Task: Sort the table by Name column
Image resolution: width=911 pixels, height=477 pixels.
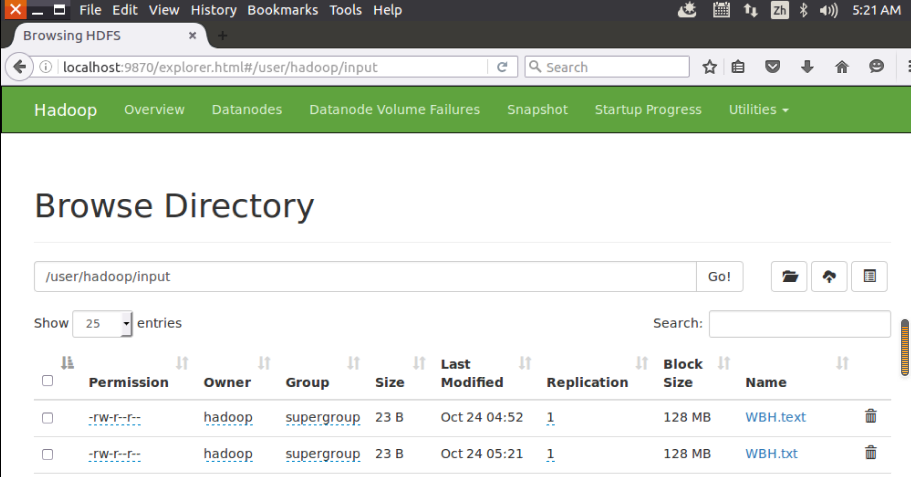Action: point(766,382)
